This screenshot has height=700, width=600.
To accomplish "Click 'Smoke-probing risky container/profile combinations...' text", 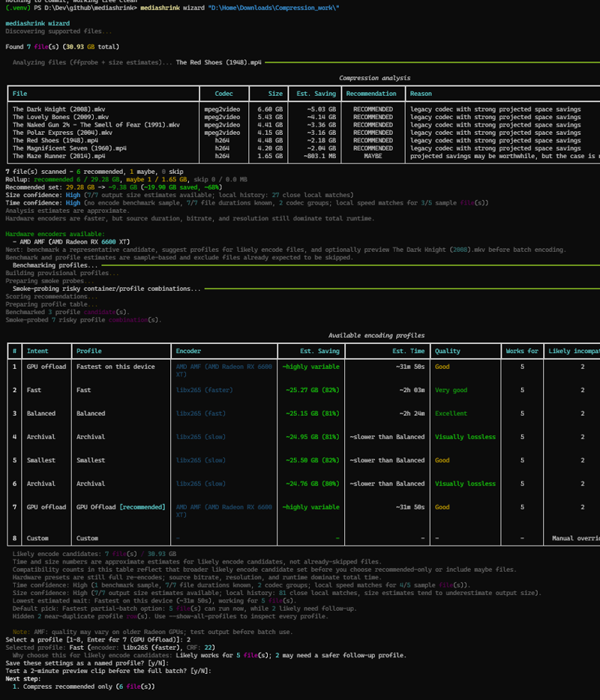I will point(106,289).
